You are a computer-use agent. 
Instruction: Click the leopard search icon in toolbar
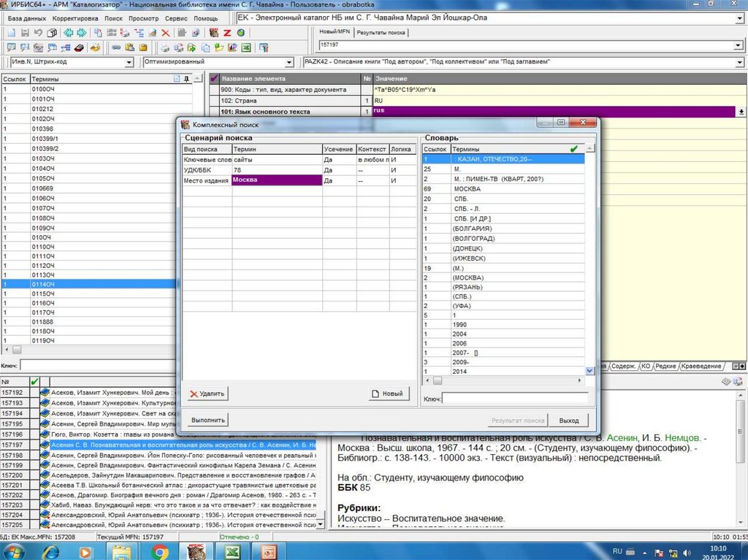pyautogui.click(x=214, y=33)
